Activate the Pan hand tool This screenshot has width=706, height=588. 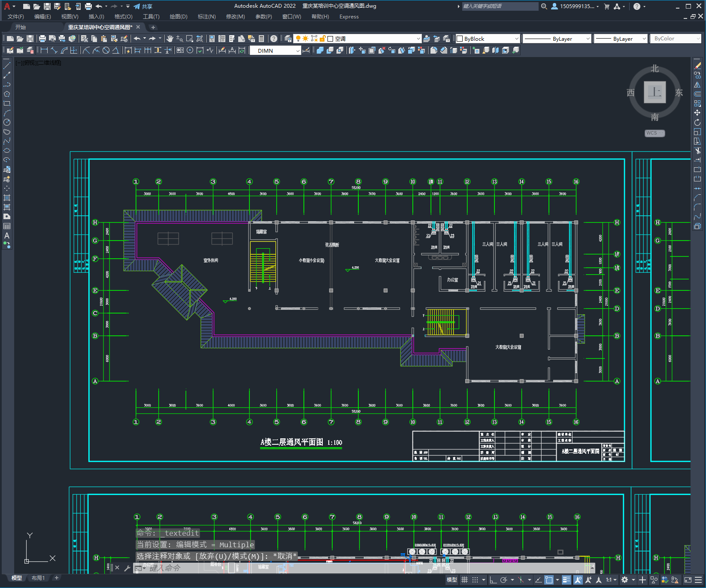[170, 39]
